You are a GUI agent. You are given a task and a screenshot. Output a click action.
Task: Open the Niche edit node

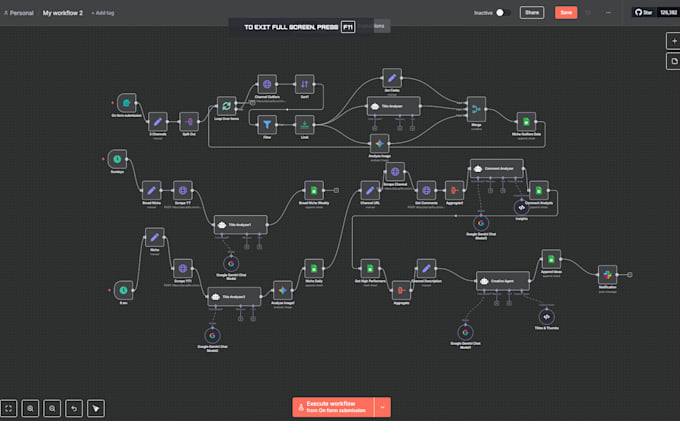(x=154, y=237)
